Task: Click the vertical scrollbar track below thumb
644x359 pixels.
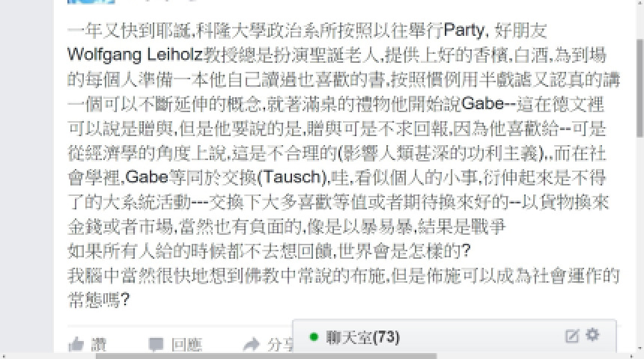Action: click(x=640, y=242)
